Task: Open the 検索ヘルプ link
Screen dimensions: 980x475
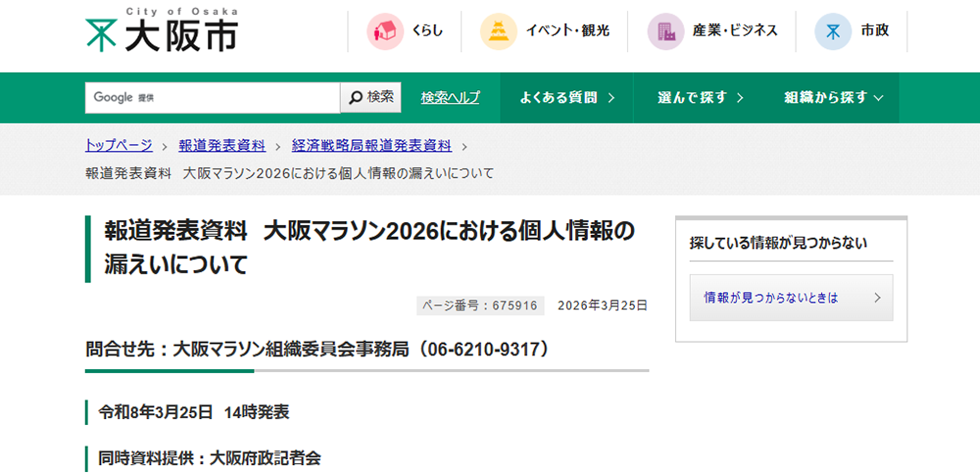Action: pos(450,98)
